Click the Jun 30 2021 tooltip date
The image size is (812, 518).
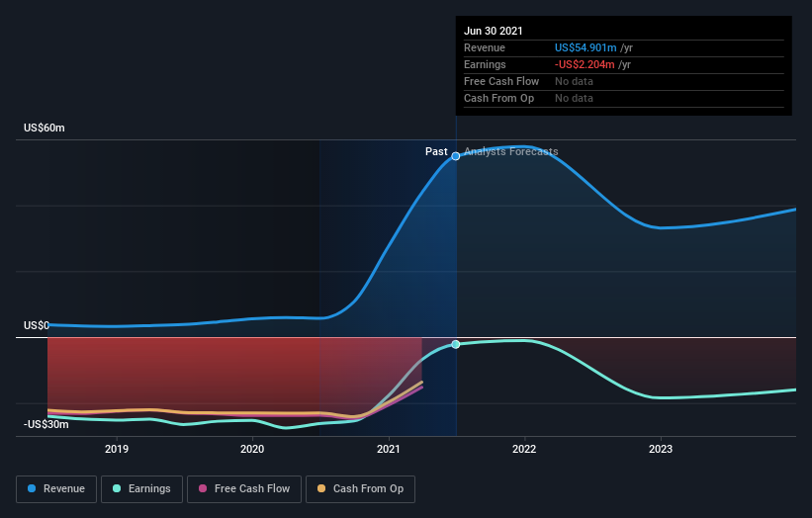click(x=493, y=31)
